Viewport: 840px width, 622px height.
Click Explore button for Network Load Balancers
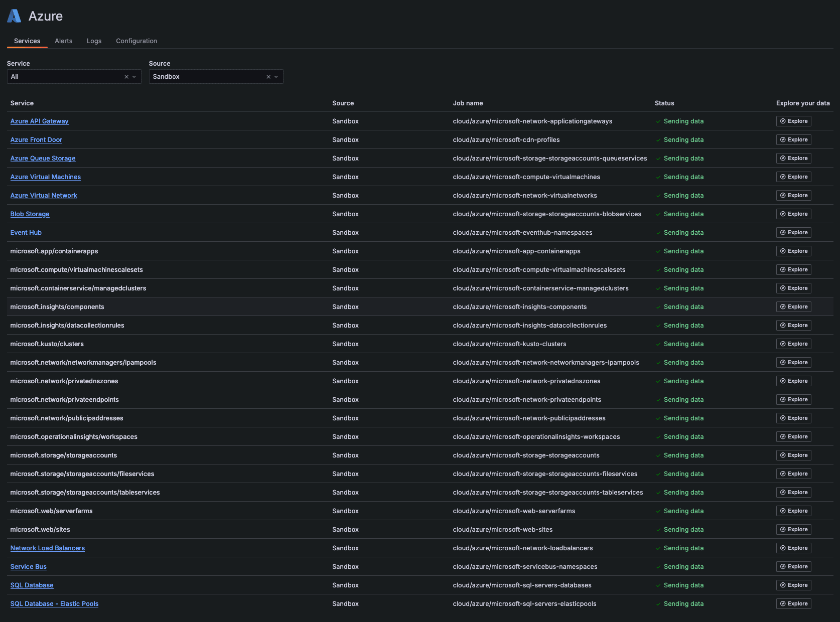pos(793,548)
